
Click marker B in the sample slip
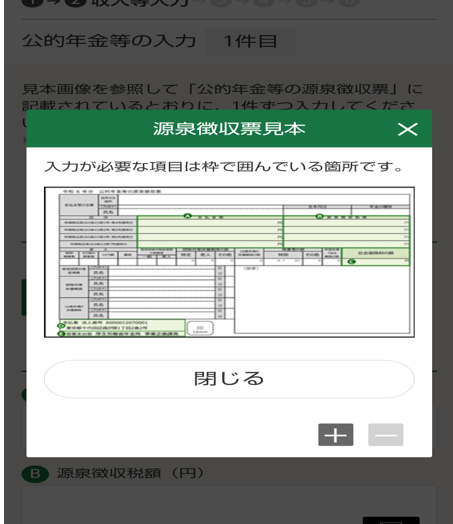coord(319,217)
